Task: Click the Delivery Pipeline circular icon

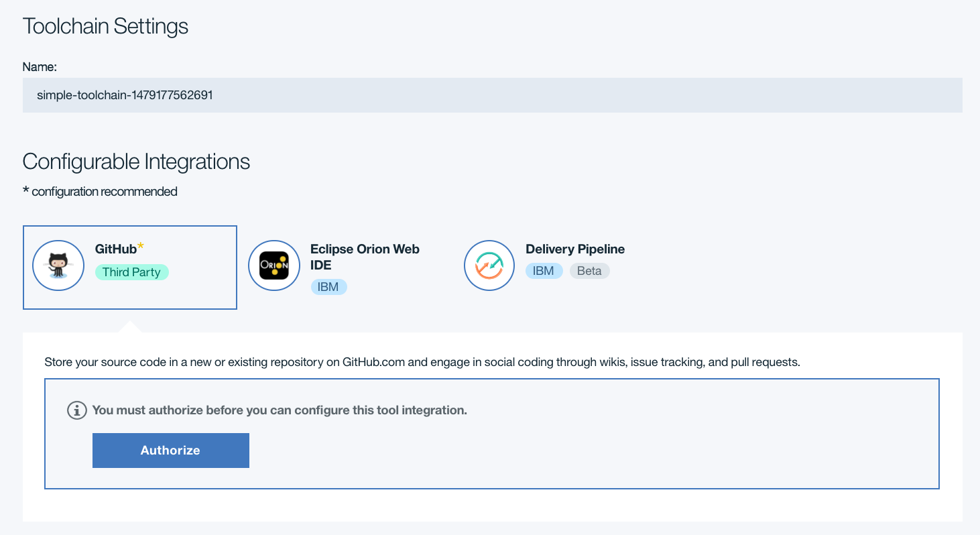Action: tap(490, 266)
